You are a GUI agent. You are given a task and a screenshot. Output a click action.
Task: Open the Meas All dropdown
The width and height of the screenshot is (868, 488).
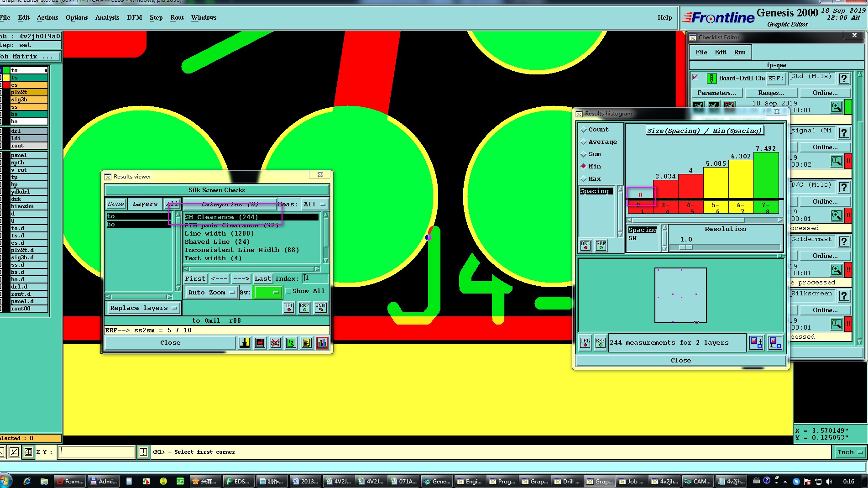click(x=315, y=204)
